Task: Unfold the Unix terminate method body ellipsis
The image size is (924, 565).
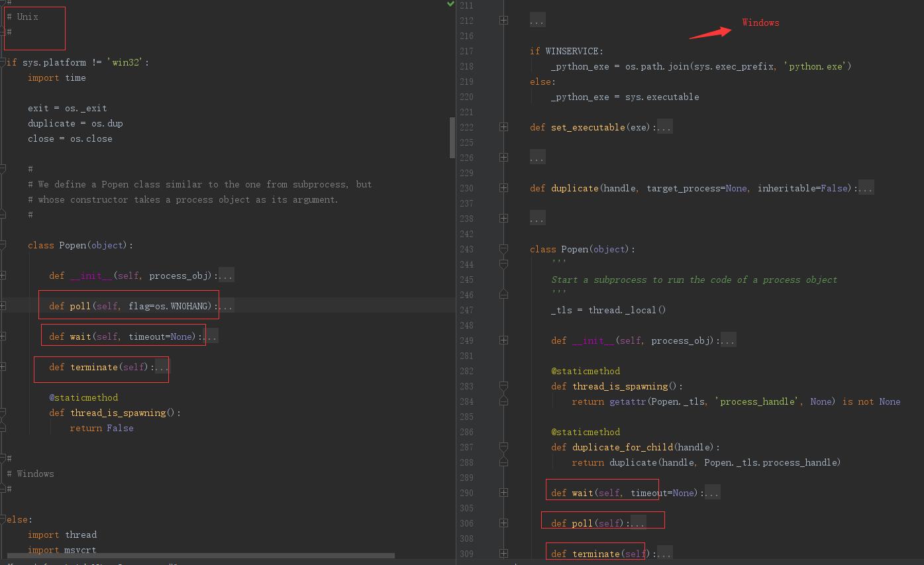Action: click(162, 367)
